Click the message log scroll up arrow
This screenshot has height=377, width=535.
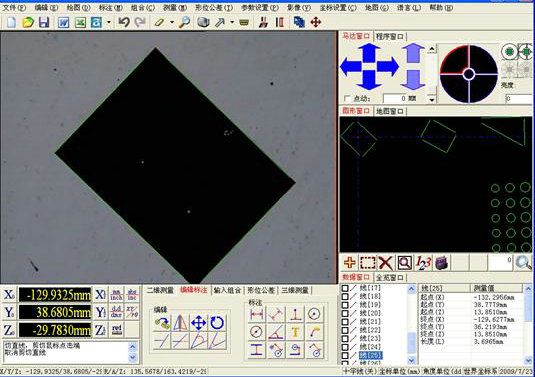[x=133, y=347]
